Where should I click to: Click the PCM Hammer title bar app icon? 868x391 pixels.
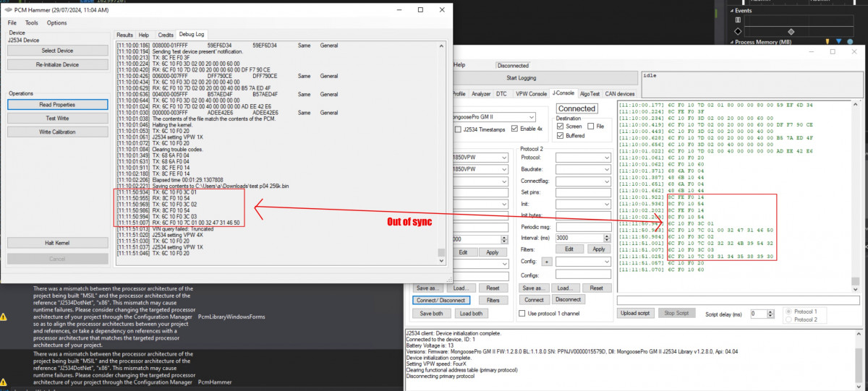pyautogui.click(x=8, y=10)
